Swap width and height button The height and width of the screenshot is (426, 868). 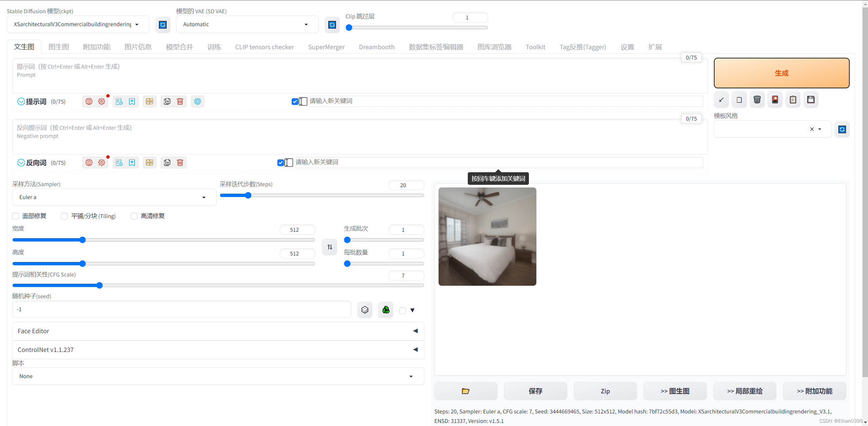click(x=330, y=247)
